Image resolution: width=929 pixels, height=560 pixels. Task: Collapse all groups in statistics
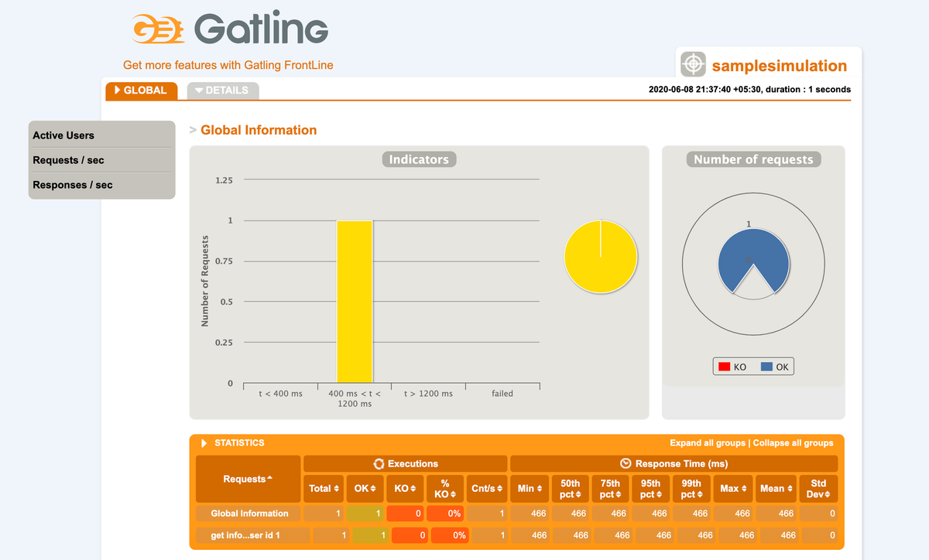[794, 443]
